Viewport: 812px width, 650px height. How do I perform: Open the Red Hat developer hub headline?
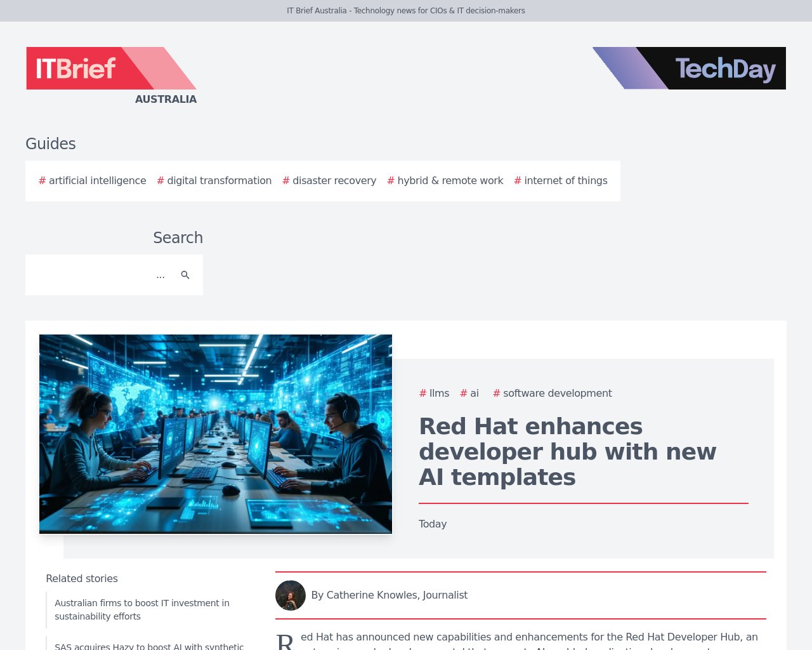[x=567, y=451]
